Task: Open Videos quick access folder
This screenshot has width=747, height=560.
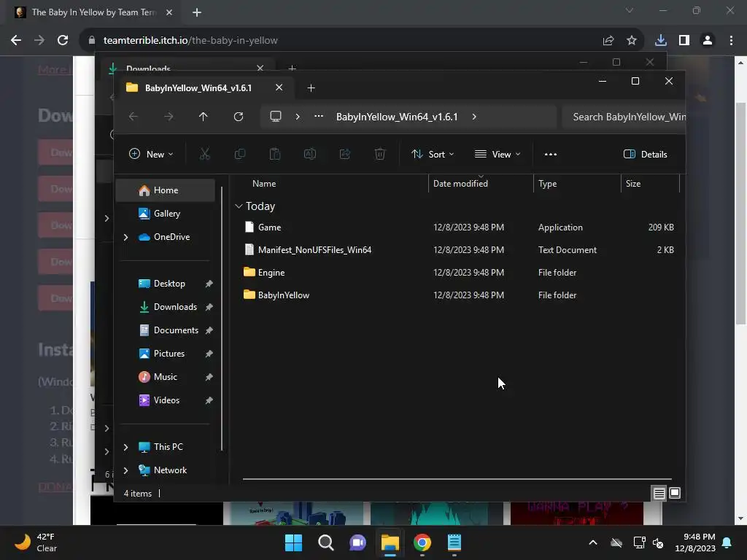Action: click(x=166, y=400)
